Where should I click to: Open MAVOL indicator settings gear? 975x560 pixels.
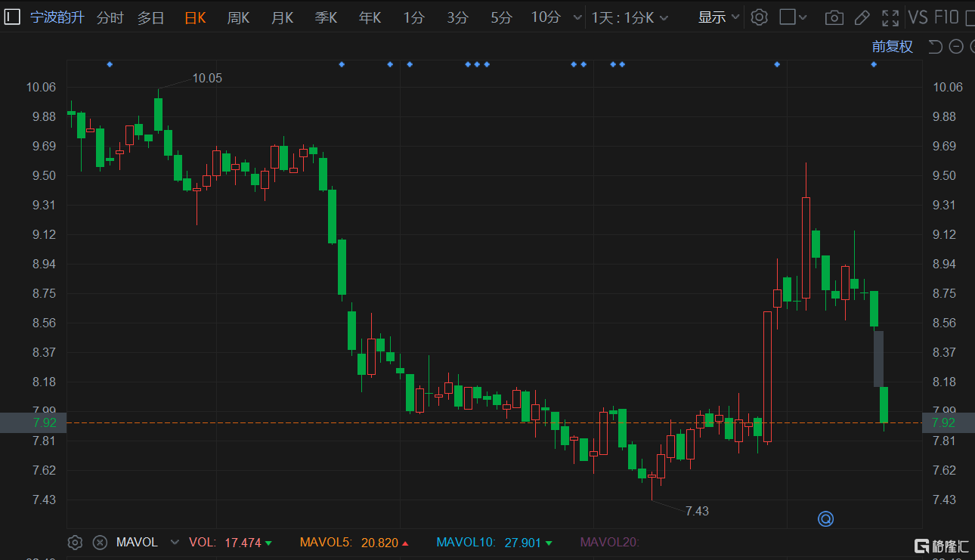coord(75,542)
